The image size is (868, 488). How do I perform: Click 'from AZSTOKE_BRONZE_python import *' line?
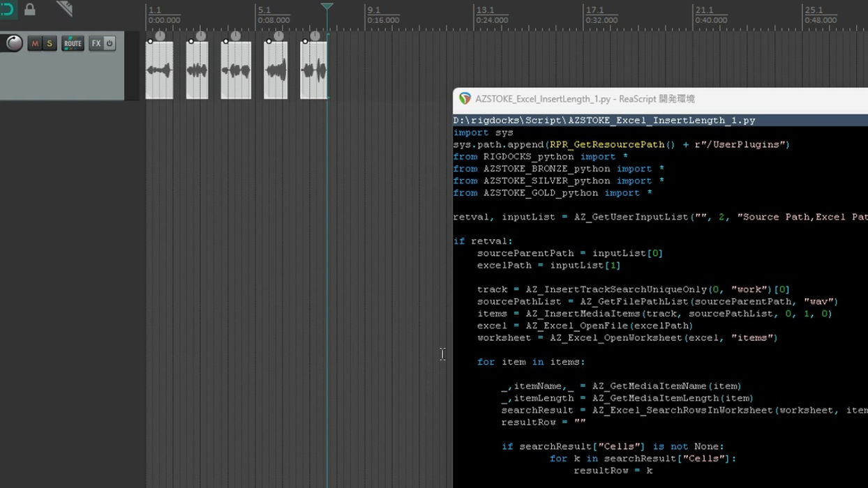(x=559, y=169)
